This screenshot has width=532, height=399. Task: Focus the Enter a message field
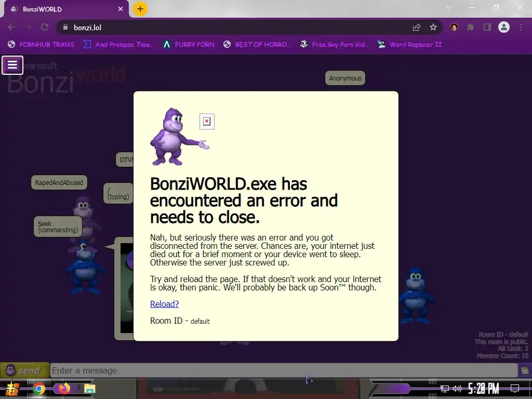pos(284,370)
